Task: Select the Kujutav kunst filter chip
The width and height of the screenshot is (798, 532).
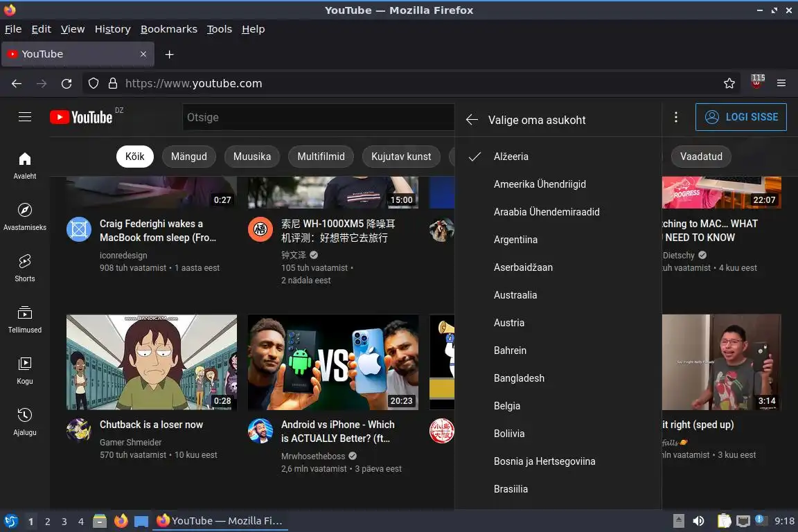Action: point(401,157)
